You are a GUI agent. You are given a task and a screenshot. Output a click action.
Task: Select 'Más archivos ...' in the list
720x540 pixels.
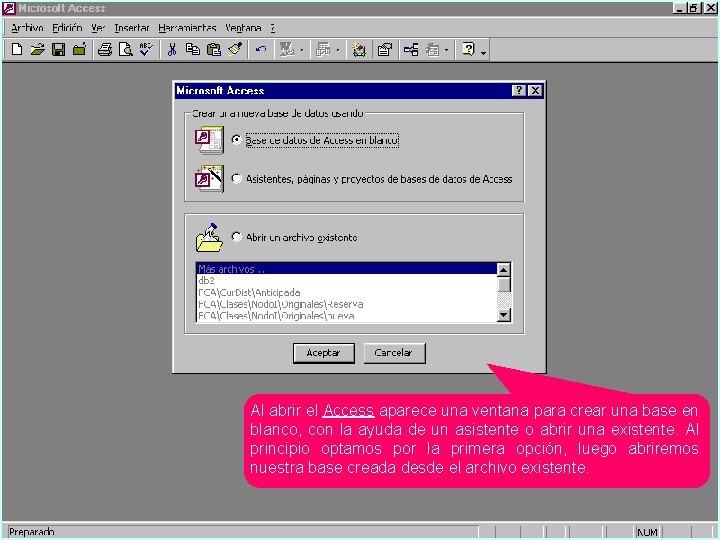[x=347, y=269]
